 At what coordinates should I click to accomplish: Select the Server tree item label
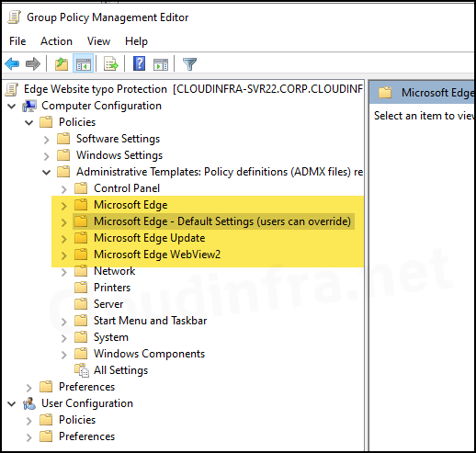point(108,304)
